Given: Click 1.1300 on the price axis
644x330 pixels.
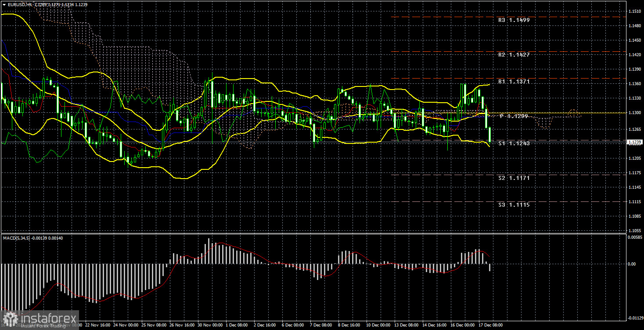Looking at the screenshot, I should tap(635, 113).
